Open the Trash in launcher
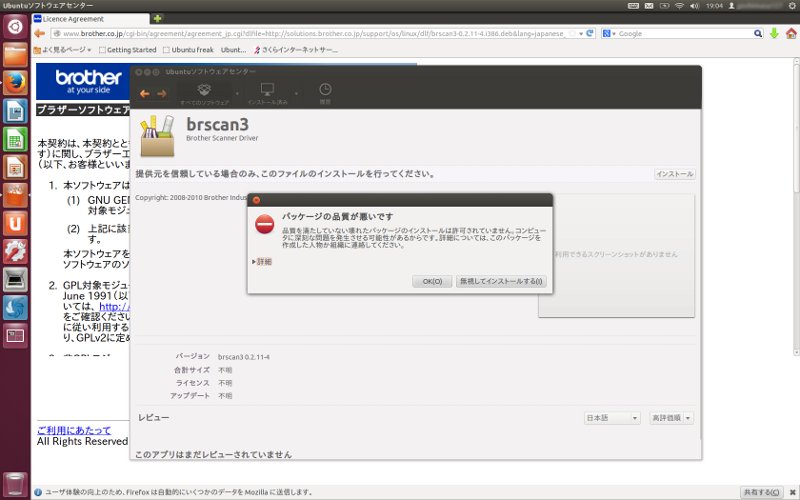This screenshot has width=800, height=500. [x=15, y=485]
